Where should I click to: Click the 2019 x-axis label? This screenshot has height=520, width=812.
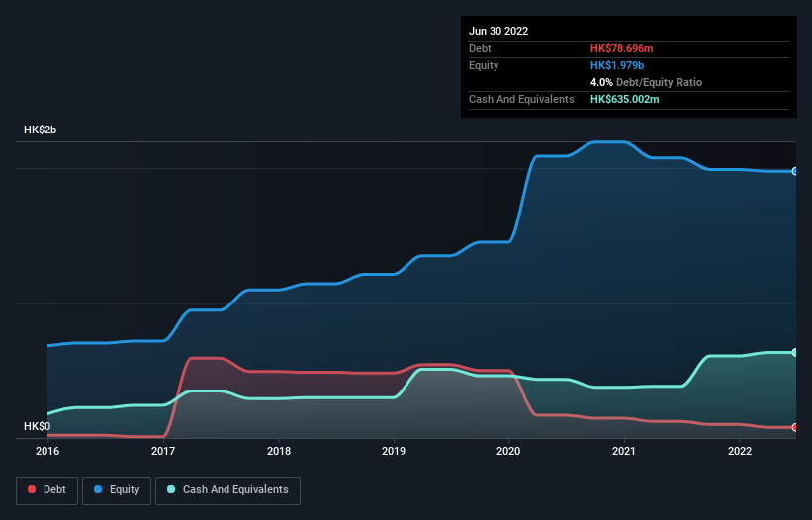[394, 451]
